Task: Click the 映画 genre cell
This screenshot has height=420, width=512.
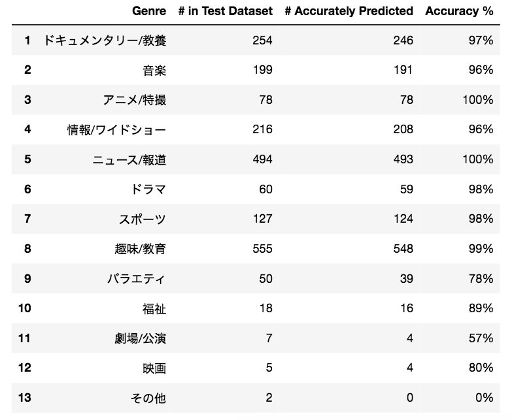Action: [154, 368]
